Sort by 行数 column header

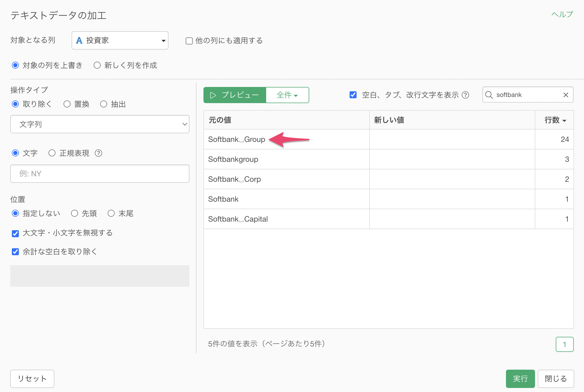(x=554, y=120)
